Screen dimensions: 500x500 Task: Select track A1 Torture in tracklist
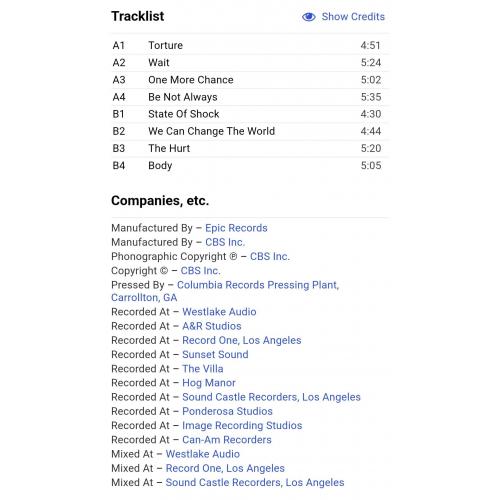tap(250, 45)
